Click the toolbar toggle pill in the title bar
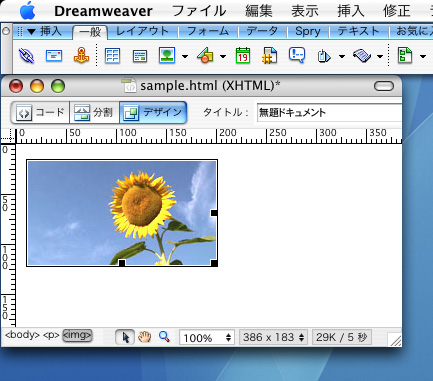Viewport: 433px width, 381px height. pyautogui.click(x=384, y=86)
